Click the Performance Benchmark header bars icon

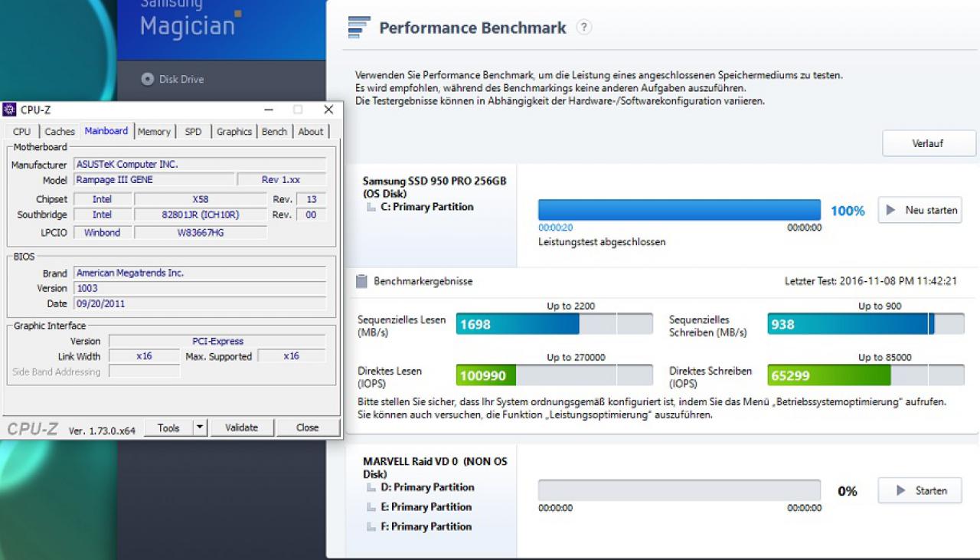359,28
